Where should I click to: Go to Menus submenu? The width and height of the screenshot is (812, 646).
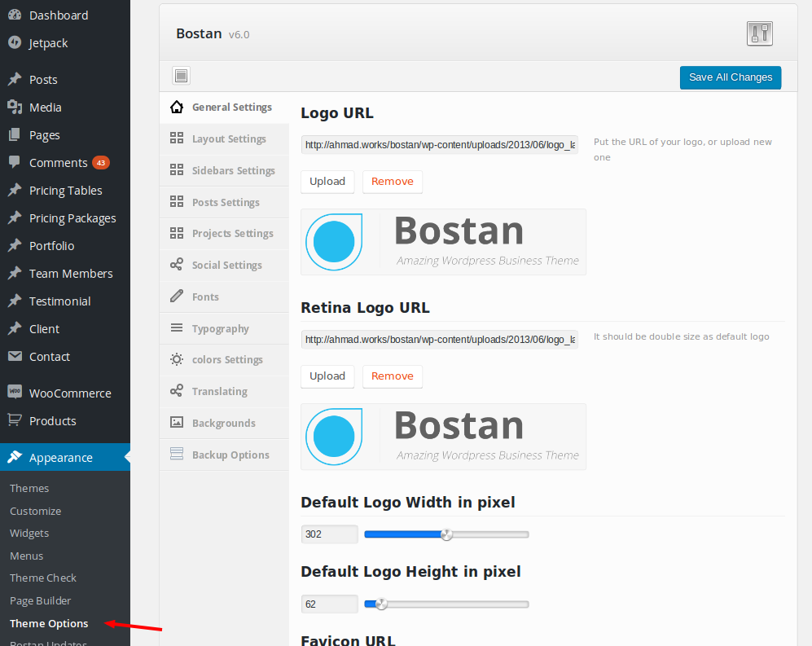26,556
